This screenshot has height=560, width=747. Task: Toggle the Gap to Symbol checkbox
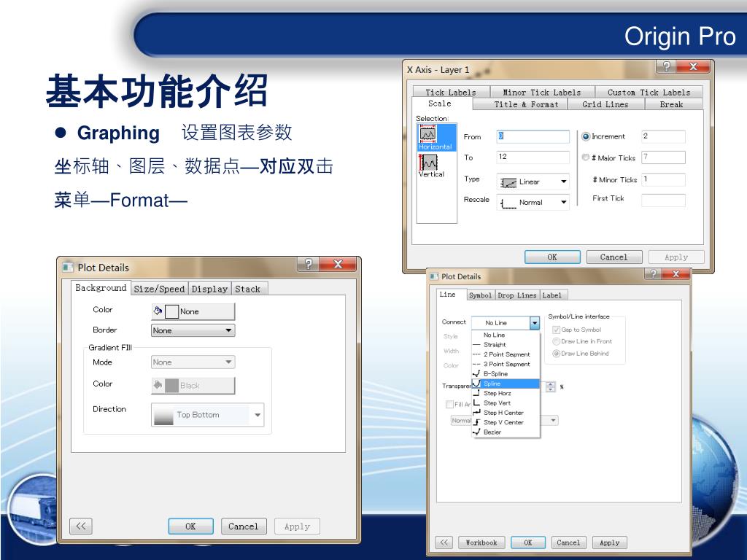point(556,330)
